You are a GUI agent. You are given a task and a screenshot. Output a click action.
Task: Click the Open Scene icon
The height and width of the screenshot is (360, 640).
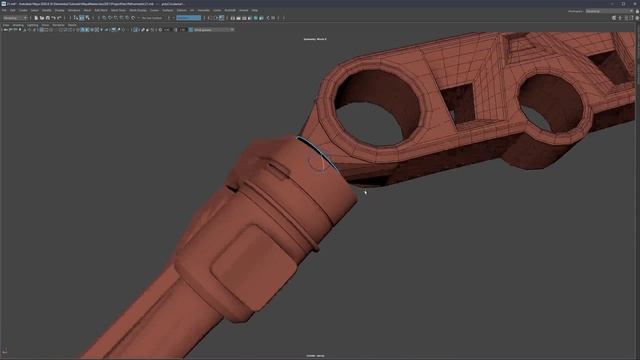(x=42, y=18)
